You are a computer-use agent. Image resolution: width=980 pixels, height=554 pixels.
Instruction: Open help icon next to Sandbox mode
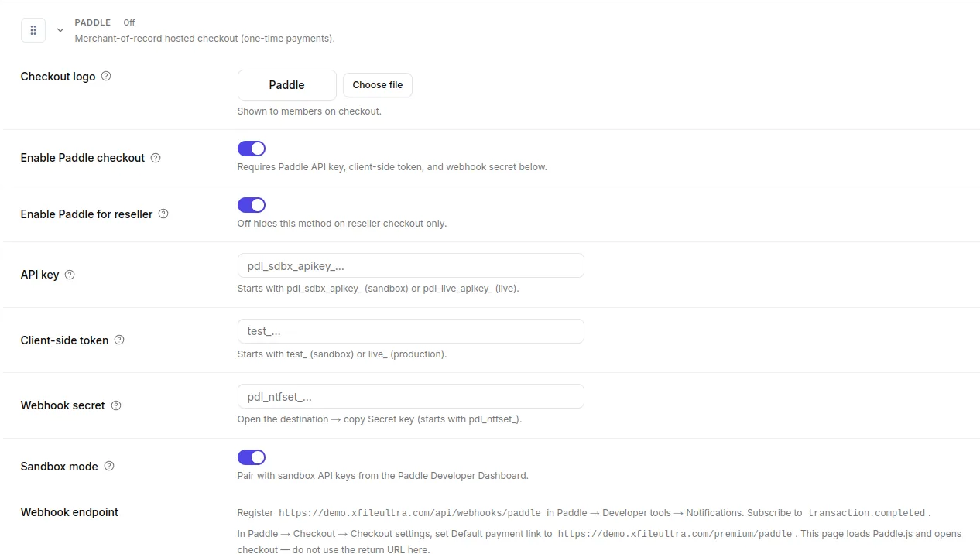pyautogui.click(x=109, y=466)
